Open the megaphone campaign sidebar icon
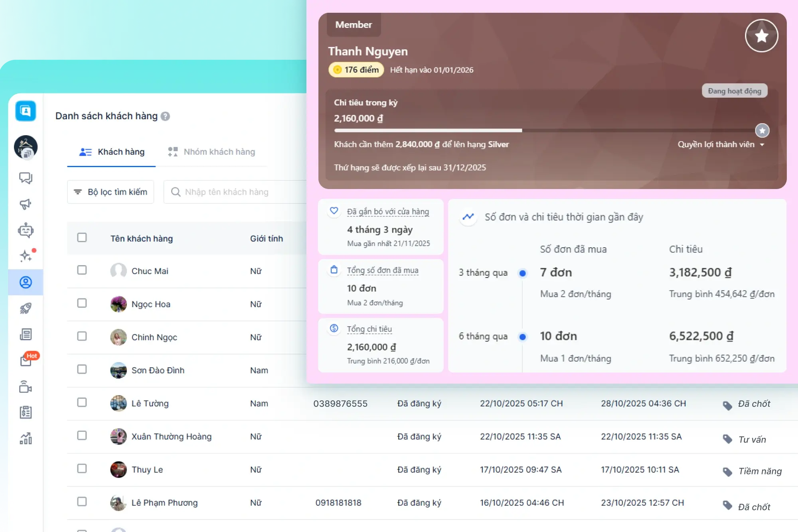Screen dimensions: 798x532 tap(26, 204)
